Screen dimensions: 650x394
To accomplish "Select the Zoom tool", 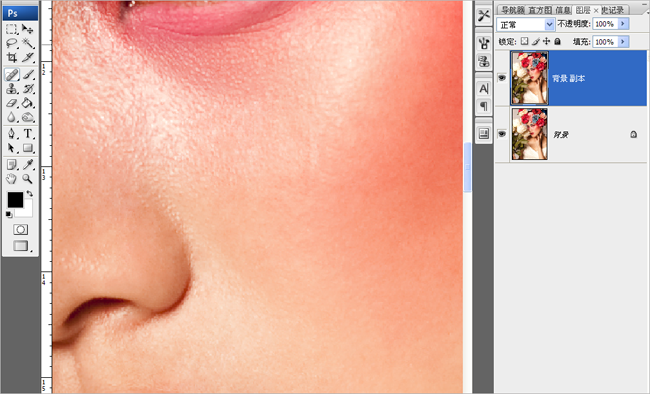I will pos(28,179).
